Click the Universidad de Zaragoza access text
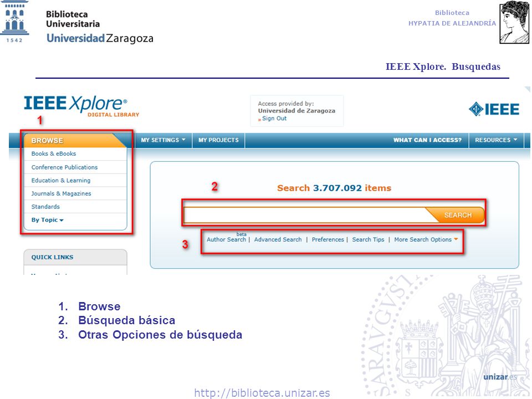Viewport: 532px width, 399px height. [296, 111]
